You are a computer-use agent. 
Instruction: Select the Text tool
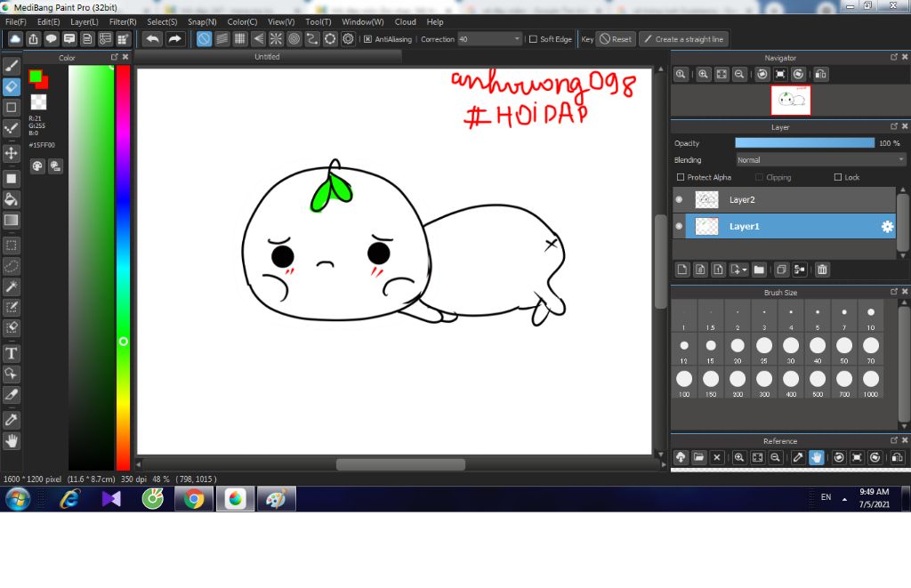[x=11, y=353]
